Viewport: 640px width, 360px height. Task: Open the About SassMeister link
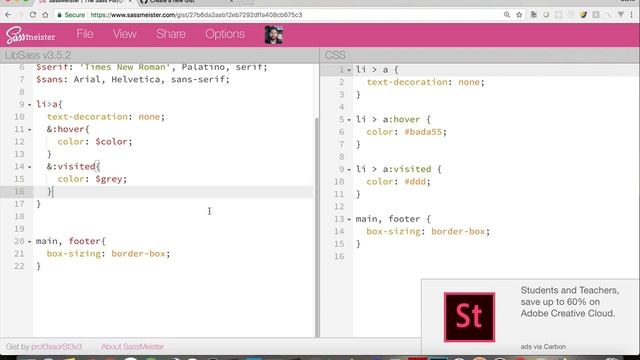point(132,347)
